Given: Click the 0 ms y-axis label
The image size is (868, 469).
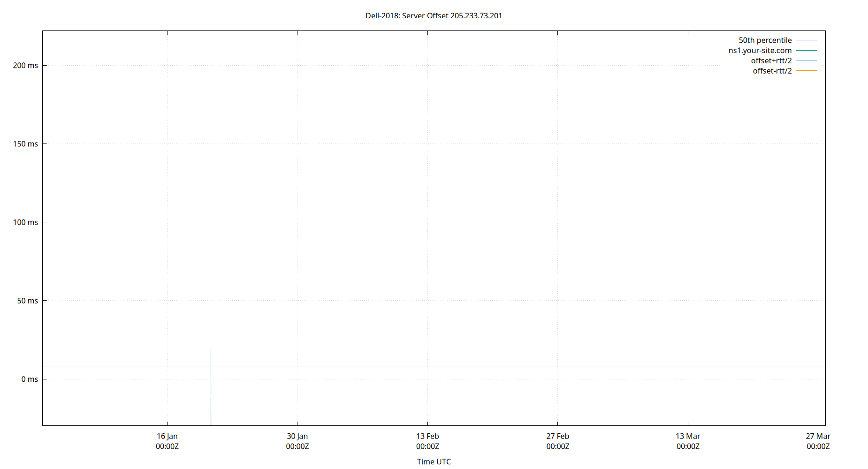Looking at the screenshot, I should tap(30, 379).
